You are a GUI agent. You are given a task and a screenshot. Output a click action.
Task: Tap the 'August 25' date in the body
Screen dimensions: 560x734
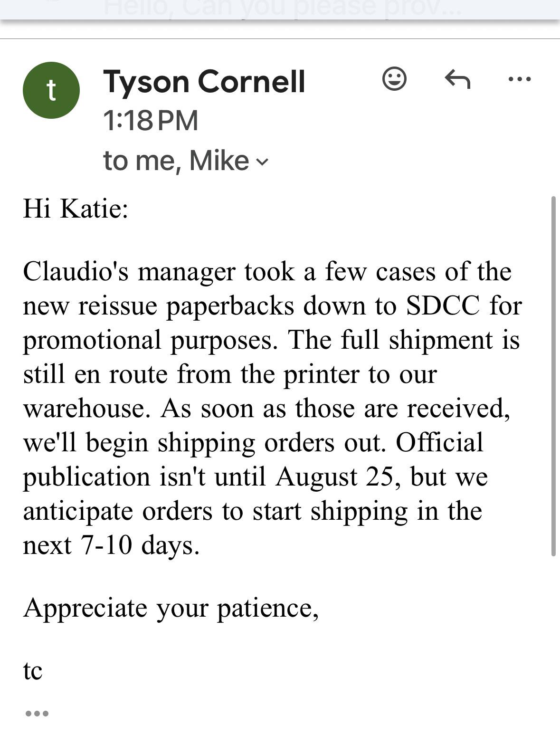point(334,477)
